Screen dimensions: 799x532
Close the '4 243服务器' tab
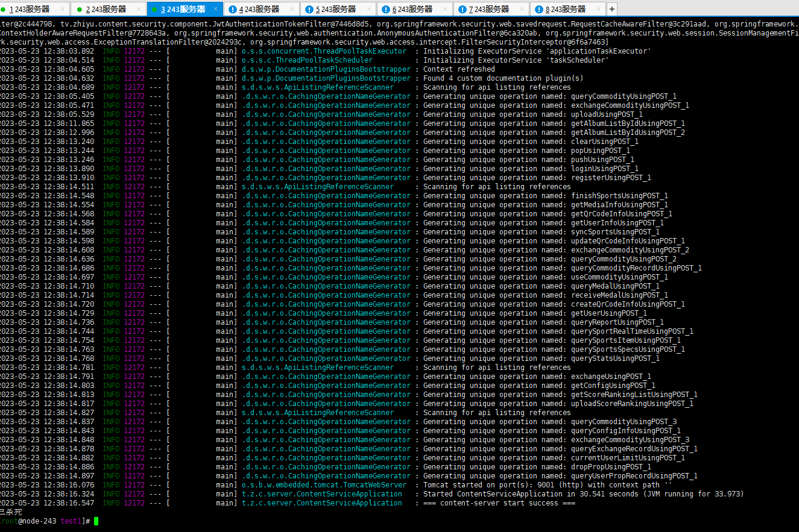pyautogui.click(x=292, y=10)
